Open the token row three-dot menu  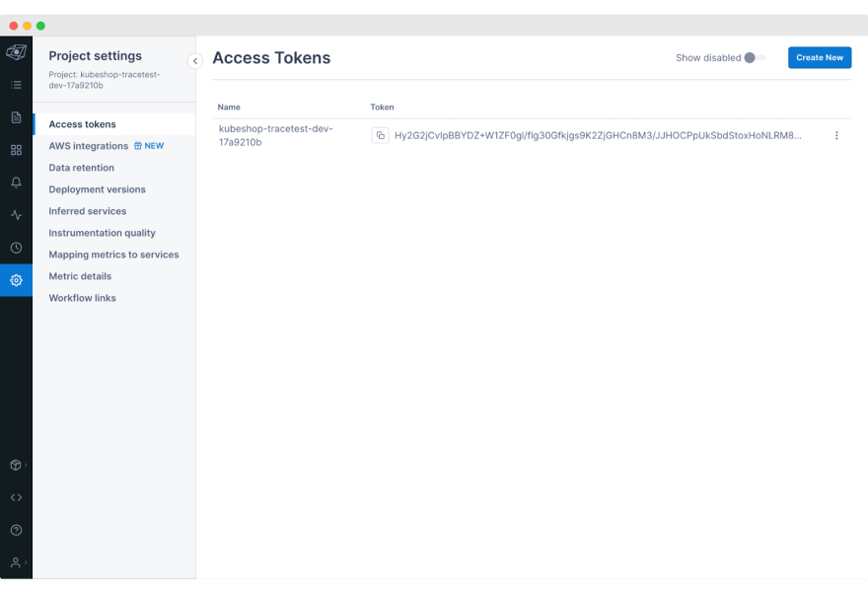(x=836, y=135)
